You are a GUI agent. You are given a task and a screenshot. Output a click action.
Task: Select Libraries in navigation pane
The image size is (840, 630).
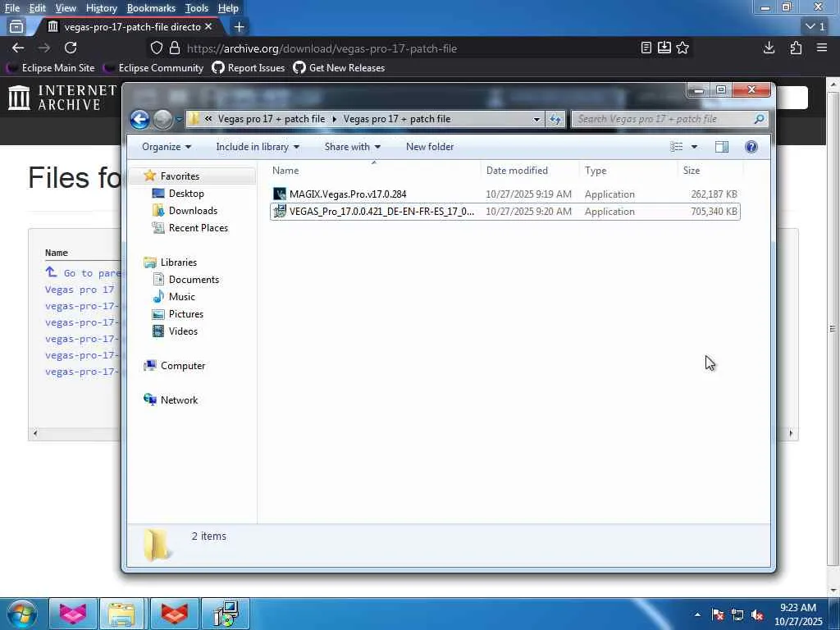pos(178,262)
